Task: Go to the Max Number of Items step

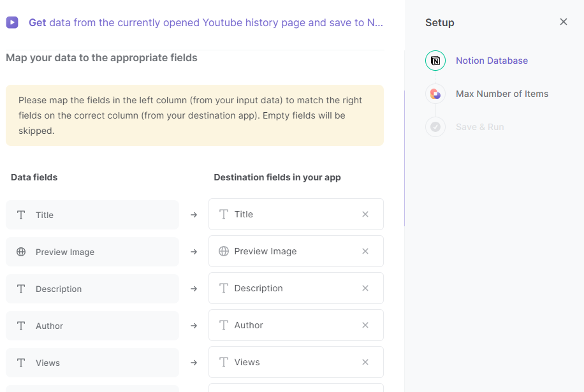Action: (502, 94)
